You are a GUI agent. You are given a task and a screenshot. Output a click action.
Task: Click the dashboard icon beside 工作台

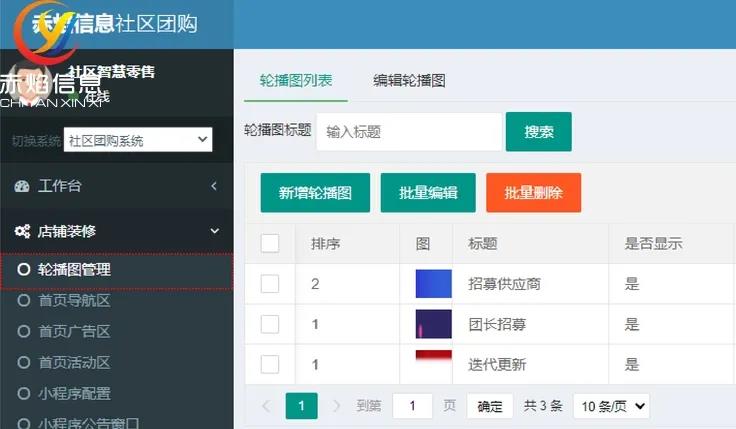click(x=22, y=186)
